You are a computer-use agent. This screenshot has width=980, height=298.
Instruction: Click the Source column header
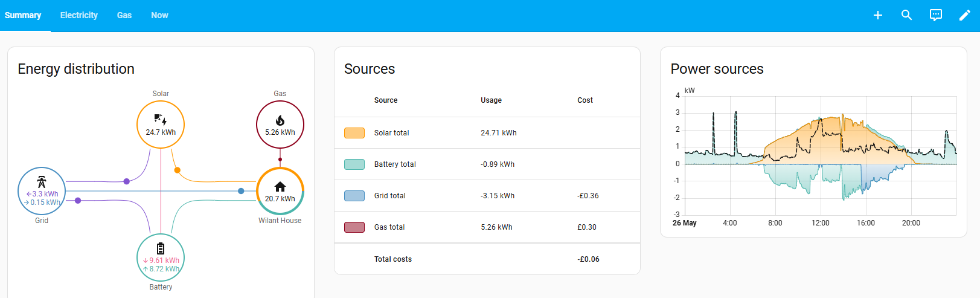(386, 100)
